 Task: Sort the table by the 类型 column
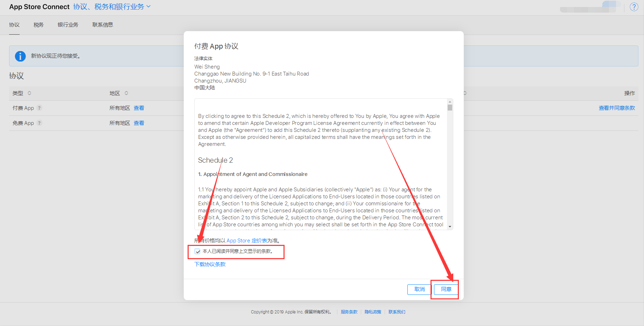29,93
